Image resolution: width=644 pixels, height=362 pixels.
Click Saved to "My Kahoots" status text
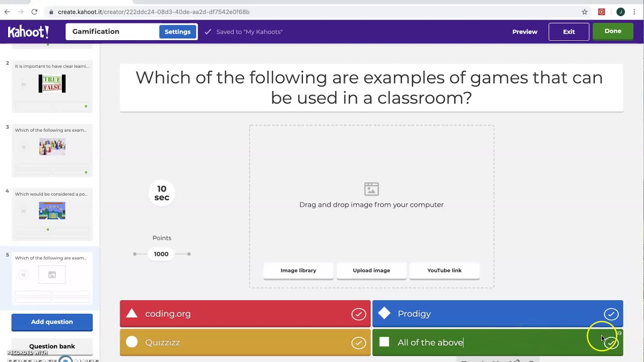pos(250,32)
